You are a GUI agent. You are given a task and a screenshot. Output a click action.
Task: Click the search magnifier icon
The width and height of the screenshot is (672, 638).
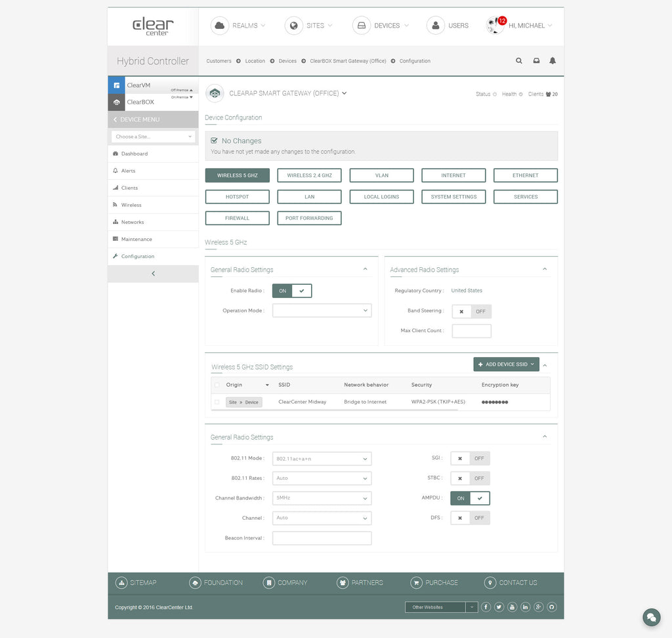pyautogui.click(x=519, y=61)
